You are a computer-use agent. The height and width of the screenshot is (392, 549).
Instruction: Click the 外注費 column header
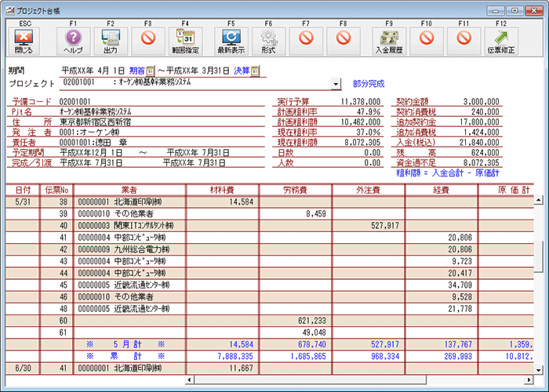click(369, 190)
